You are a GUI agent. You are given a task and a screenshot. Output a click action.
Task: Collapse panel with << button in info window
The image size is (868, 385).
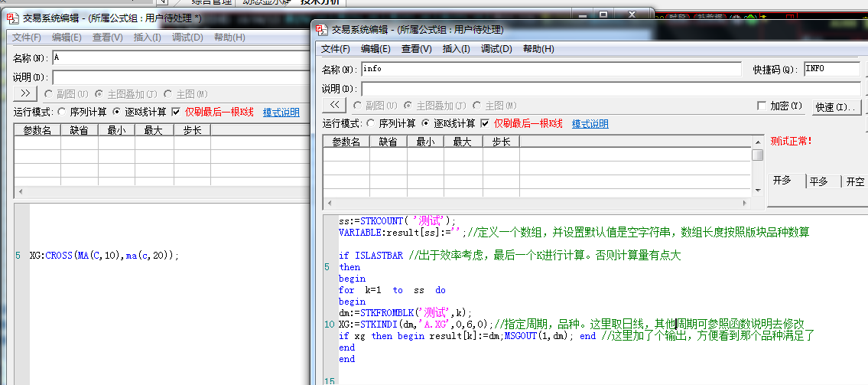tap(333, 105)
